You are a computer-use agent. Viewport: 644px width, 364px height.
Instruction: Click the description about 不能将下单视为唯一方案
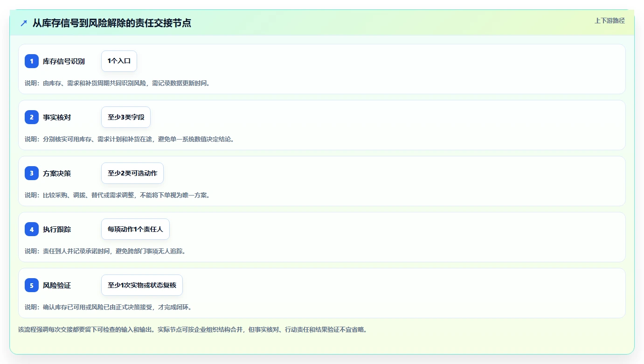coord(118,195)
